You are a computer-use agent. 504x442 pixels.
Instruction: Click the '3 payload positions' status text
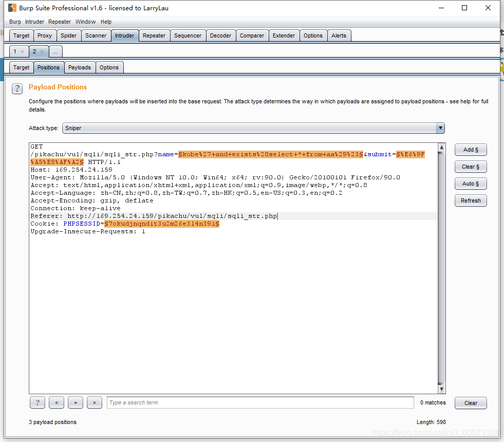click(x=53, y=422)
